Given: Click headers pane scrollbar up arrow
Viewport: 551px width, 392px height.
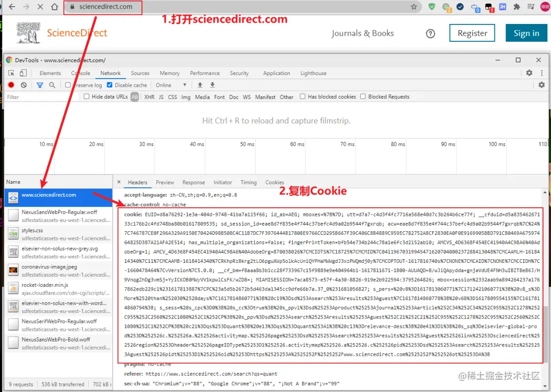Looking at the screenshot, I should tap(545, 192).
